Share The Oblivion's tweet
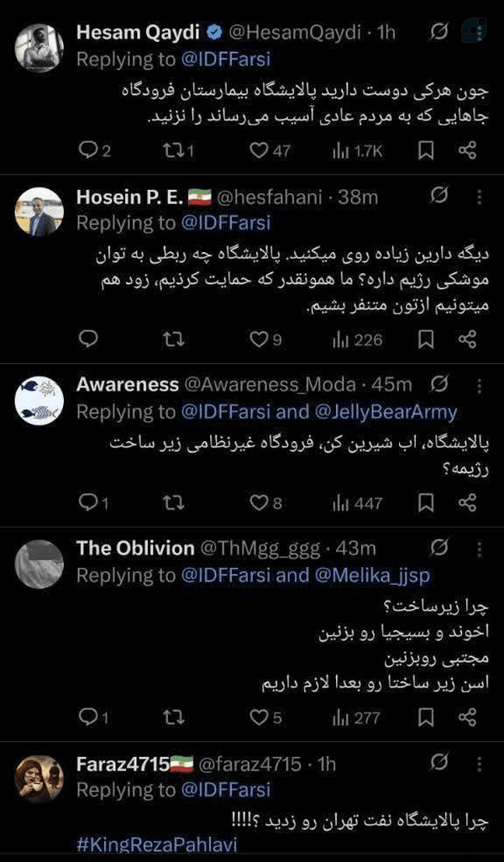504x862 pixels. [x=467, y=717]
